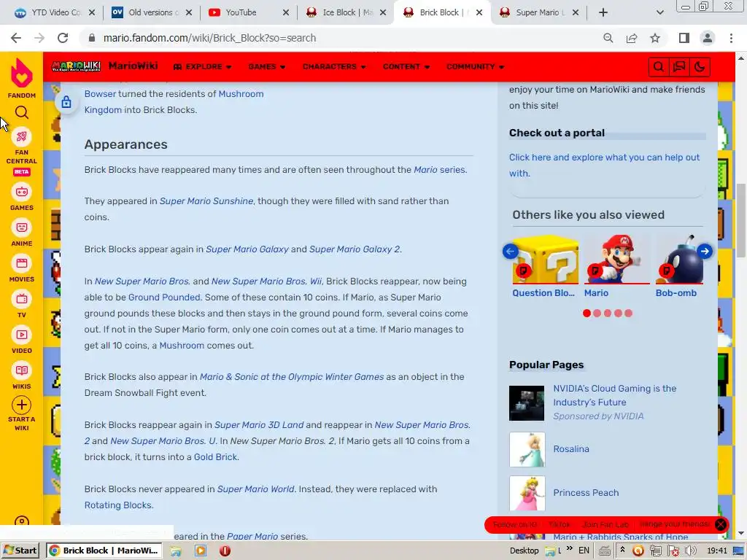Click the wiki search icon in red header
Screen dimensions: 747x560
(x=659, y=66)
